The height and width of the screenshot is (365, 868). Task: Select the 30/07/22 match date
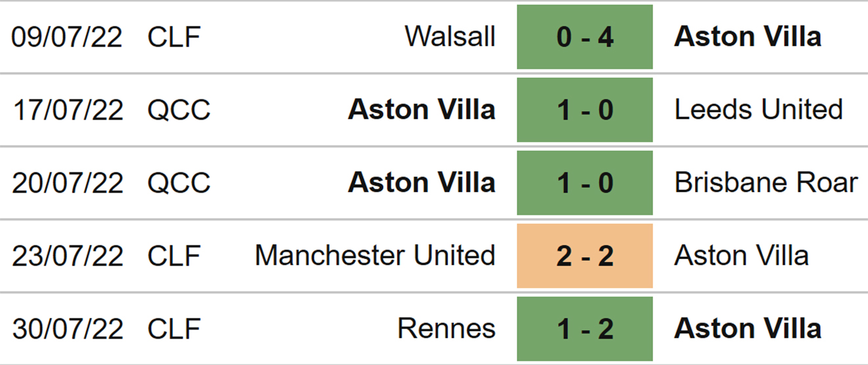[67, 329]
